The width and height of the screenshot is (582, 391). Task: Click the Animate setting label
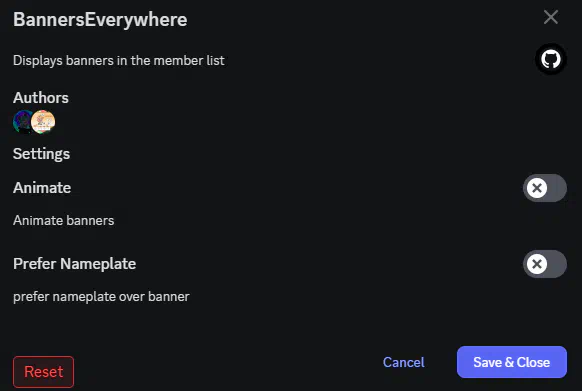[42, 188]
